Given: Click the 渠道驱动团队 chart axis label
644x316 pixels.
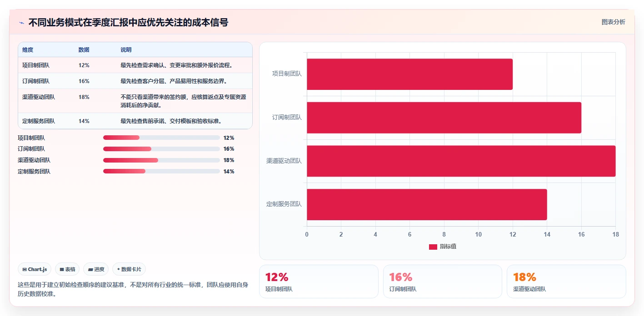Looking at the screenshot, I should pos(284,161).
